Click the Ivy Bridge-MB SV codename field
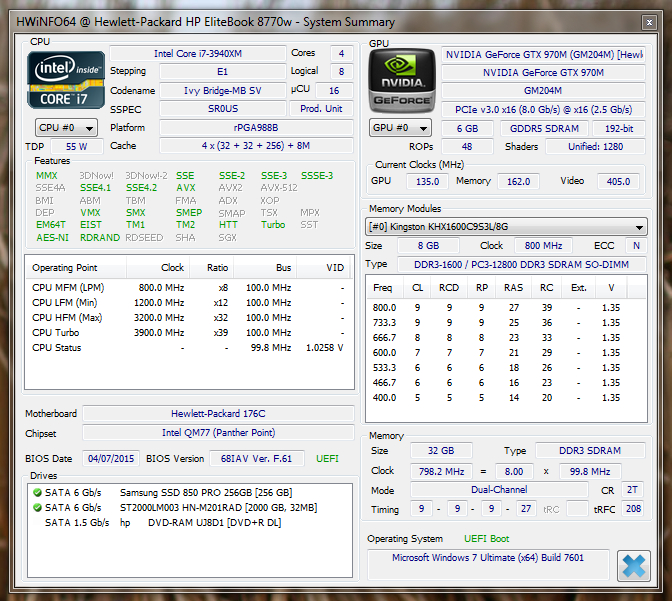The height and width of the screenshot is (601, 672). pos(223,90)
